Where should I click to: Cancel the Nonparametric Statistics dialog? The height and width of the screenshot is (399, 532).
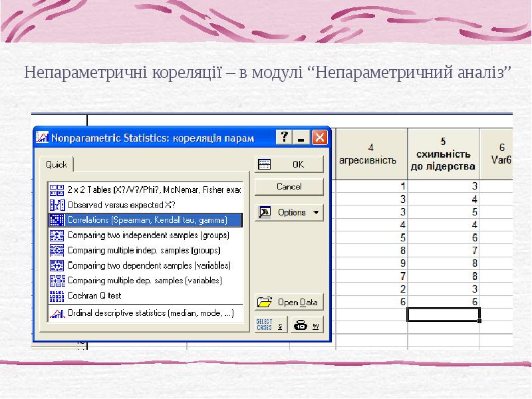click(x=289, y=187)
